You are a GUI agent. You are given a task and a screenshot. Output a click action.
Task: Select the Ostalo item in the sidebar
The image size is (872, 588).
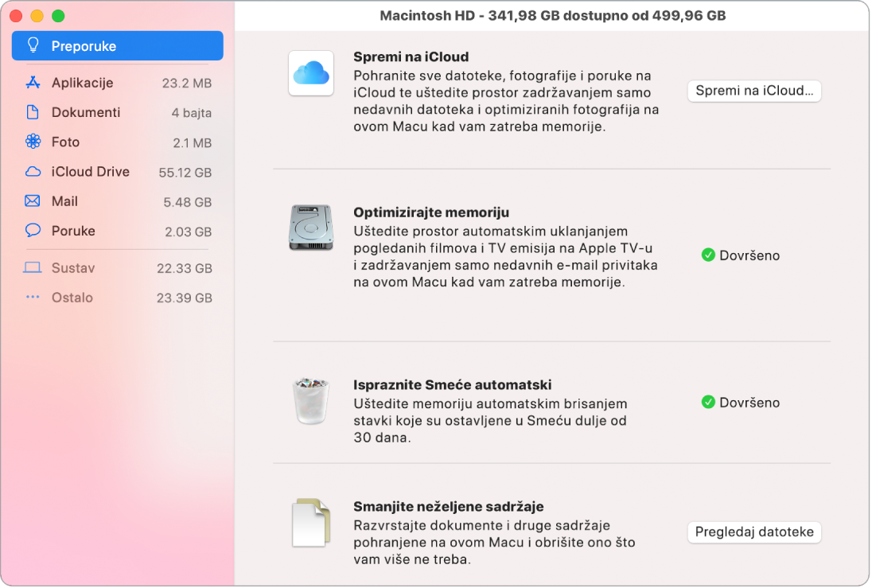(x=73, y=298)
